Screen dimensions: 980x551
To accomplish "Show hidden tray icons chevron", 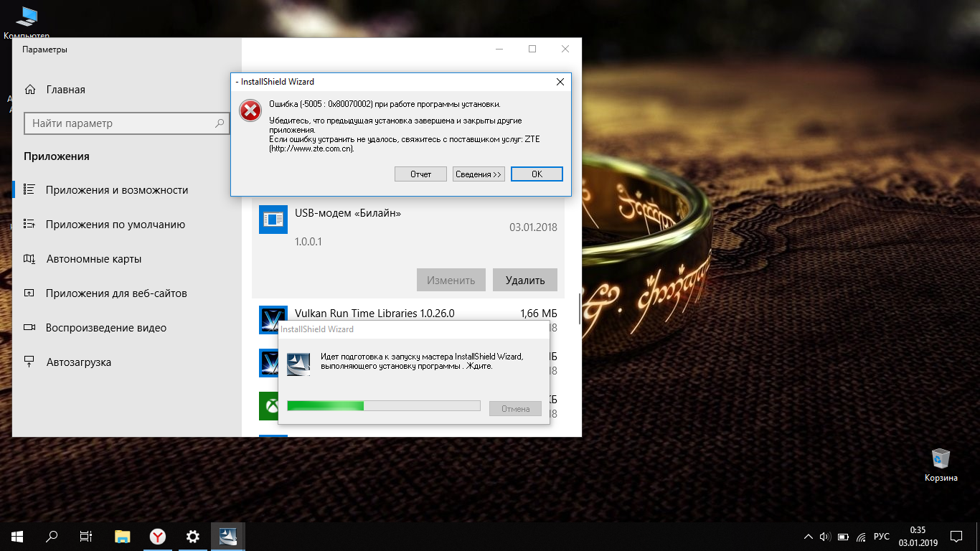I will (x=809, y=537).
